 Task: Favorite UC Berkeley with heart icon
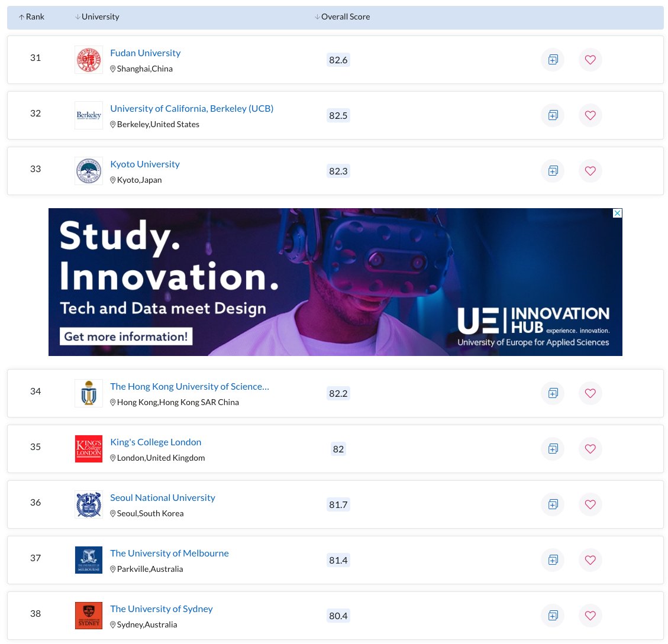pyautogui.click(x=590, y=115)
